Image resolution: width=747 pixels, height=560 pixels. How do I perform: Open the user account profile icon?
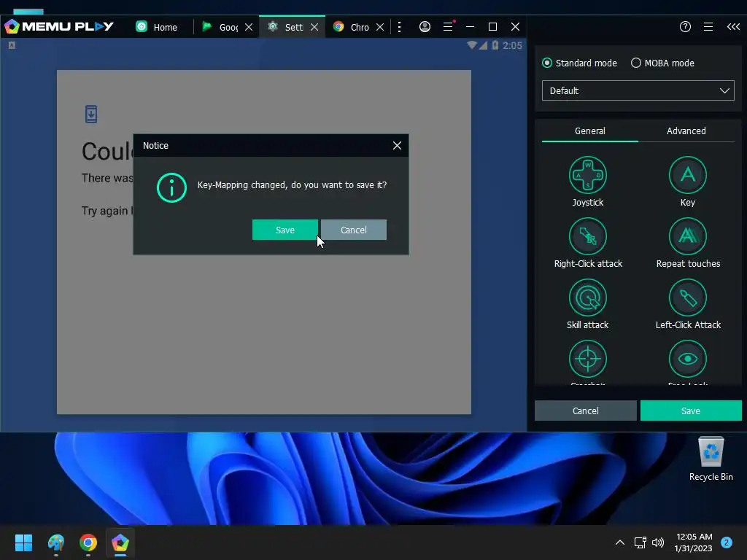pyautogui.click(x=425, y=27)
